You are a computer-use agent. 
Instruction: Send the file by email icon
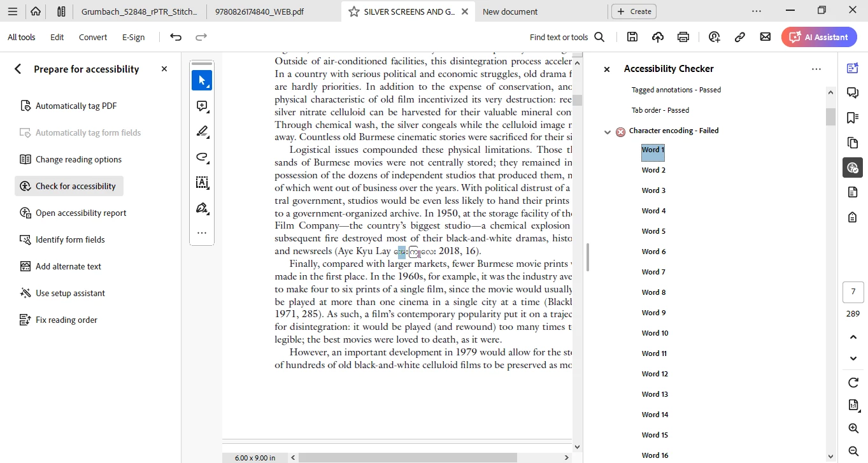click(x=765, y=37)
